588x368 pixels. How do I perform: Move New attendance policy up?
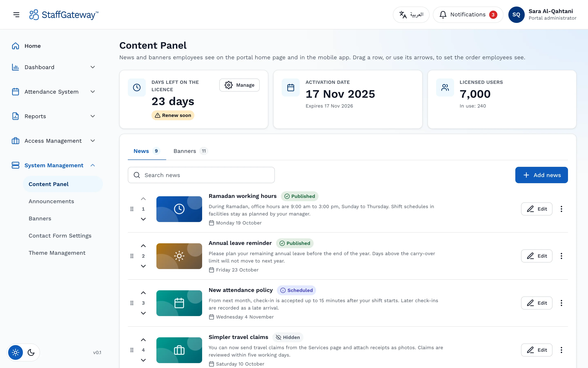tap(143, 293)
